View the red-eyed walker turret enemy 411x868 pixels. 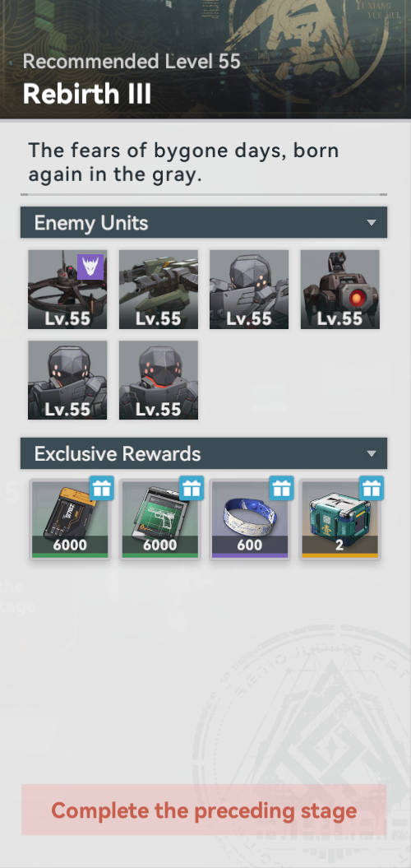pos(339,290)
